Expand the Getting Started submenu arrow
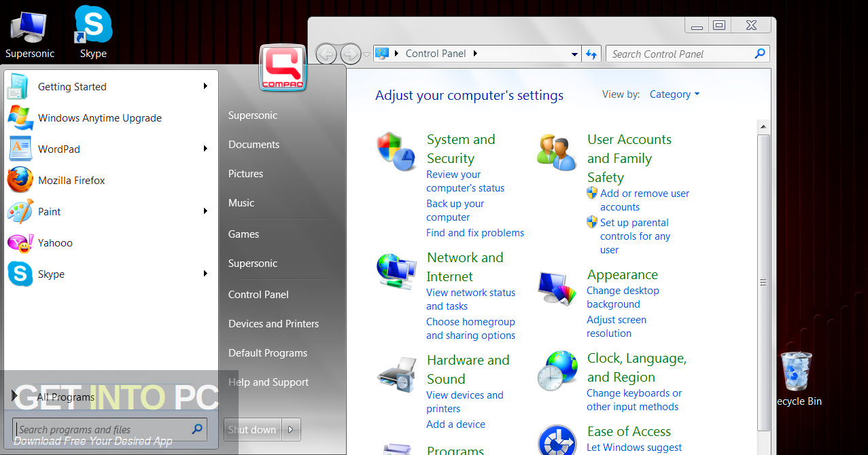This screenshot has width=868, height=455. [205, 86]
